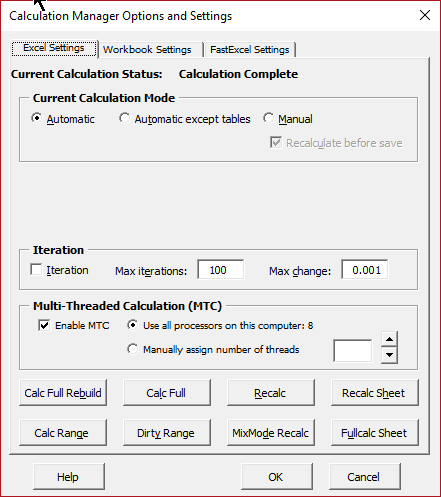Select the Excel Settings tab
This screenshot has width=441, height=497.
[54, 48]
